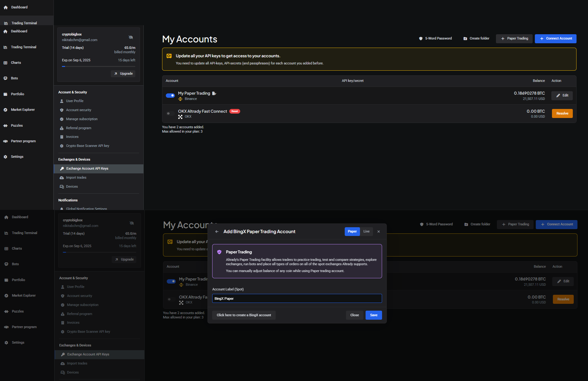Click the dimmed trial progress bar behind the dialog

100,252
